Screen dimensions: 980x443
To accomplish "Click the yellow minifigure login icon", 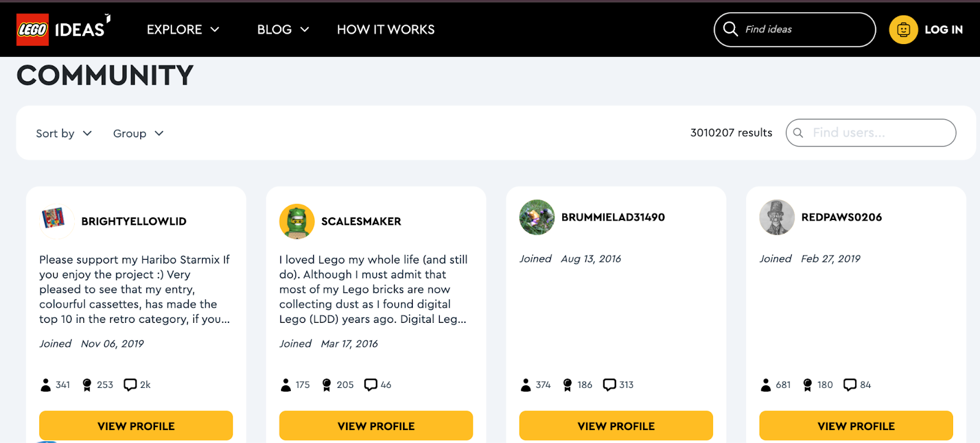I will pos(903,29).
